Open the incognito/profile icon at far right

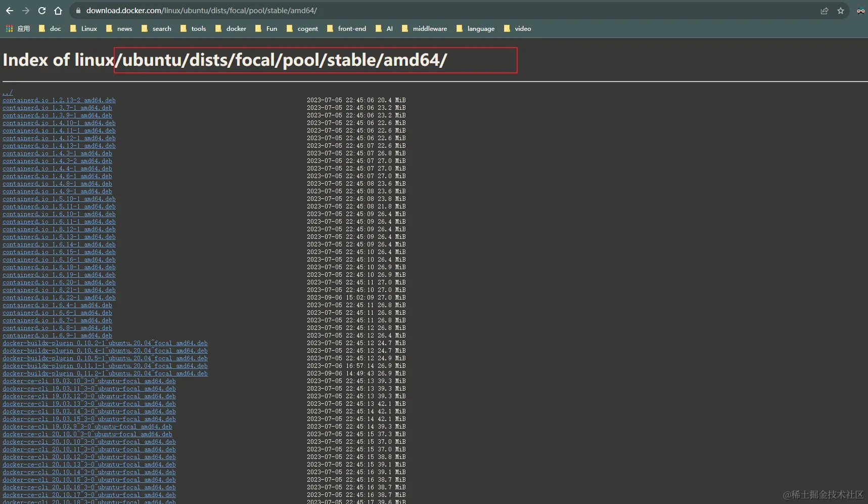[860, 11]
